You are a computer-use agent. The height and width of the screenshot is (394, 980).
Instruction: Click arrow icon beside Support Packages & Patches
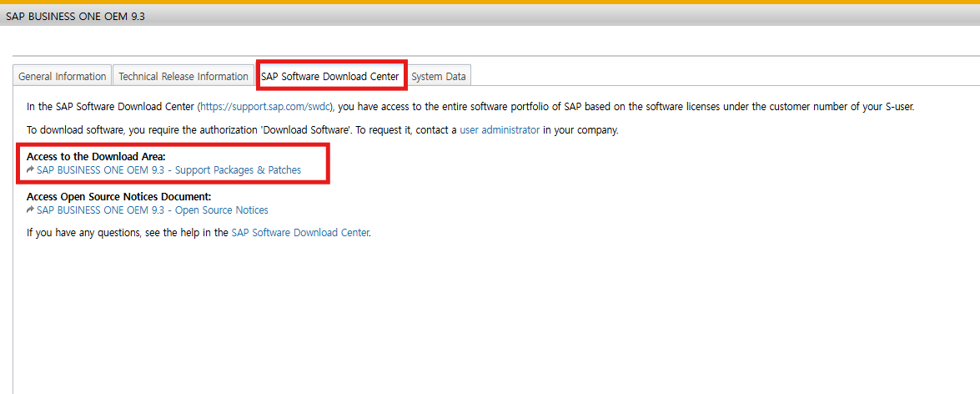point(31,169)
